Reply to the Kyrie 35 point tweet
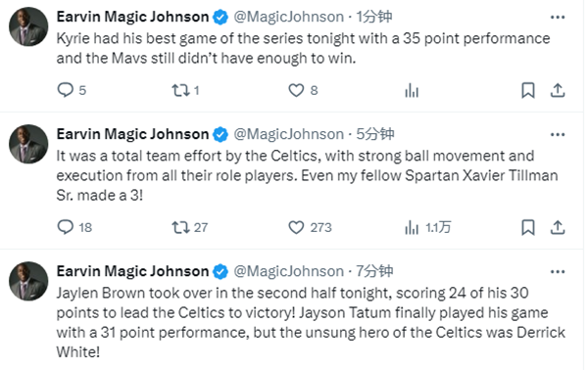This screenshot has height=370, width=588. pyautogui.click(x=66, y=90)
